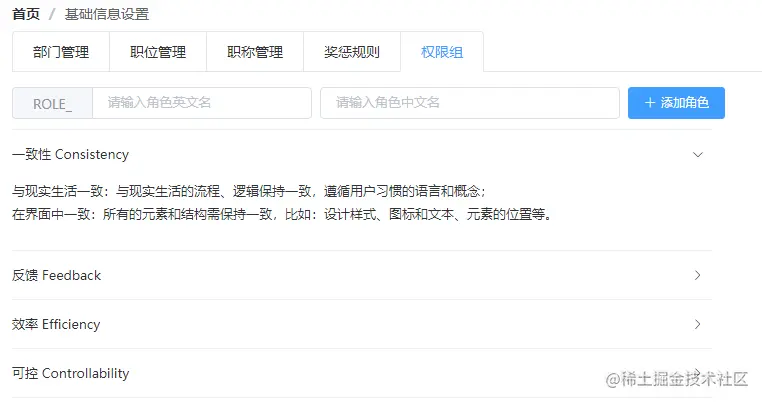The image size is (762, 402).
Task: Collapse the 一致性 Consistency panel arrow
Action: (698, 155)
